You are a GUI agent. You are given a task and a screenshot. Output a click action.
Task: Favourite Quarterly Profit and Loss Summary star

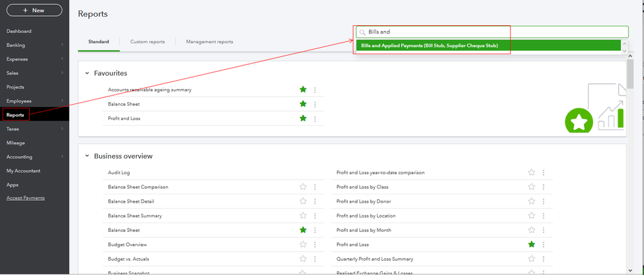pyautogui.click(x=531, y=259)
